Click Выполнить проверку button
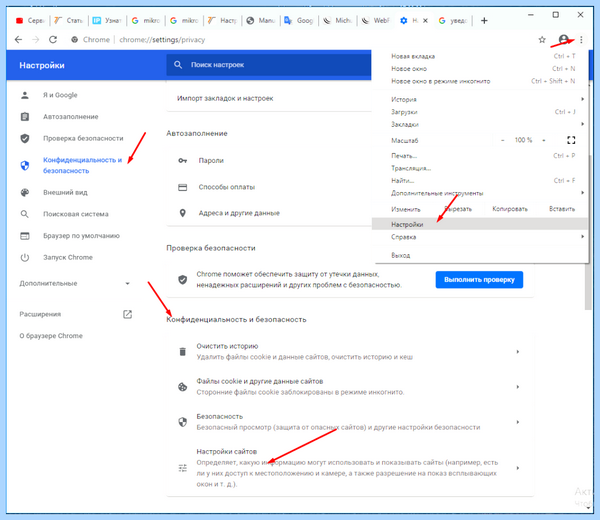600x520 pixels. coord(479,280)
